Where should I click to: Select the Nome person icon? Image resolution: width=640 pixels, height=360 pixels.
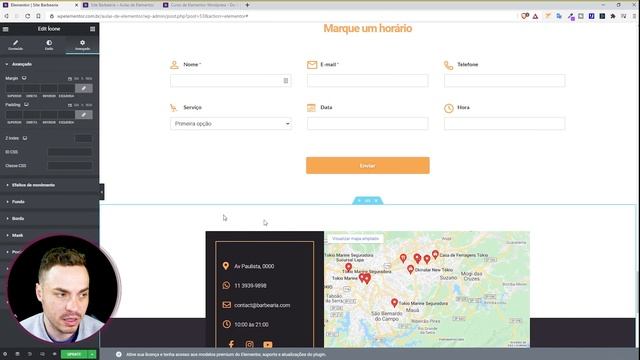174,65
